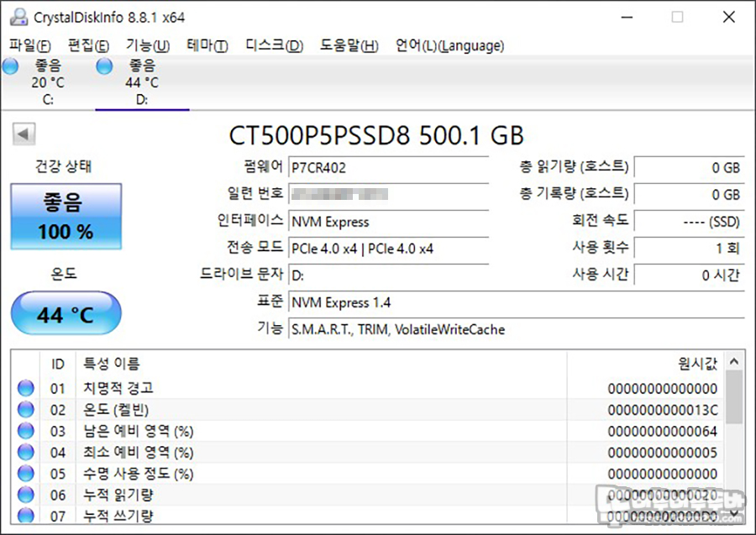Click total host writes value 0 GB
This screenshot has height=535, width=756.
pyautogui.click(x=690, y=195)
